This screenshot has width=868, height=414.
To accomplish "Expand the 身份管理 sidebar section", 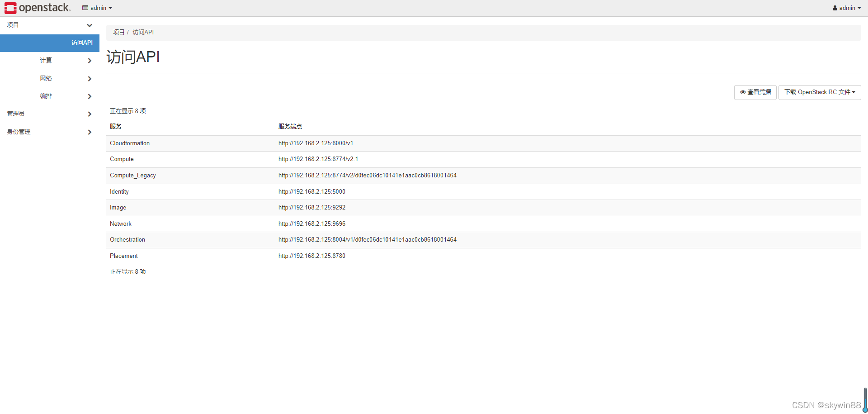I will click(50, 132).
